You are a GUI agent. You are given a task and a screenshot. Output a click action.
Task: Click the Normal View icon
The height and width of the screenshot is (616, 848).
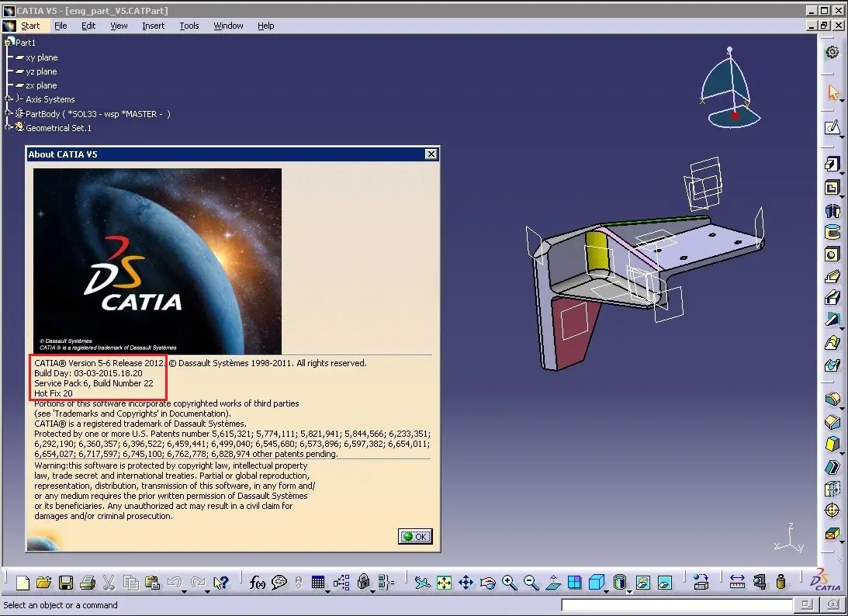pos(552,583)
